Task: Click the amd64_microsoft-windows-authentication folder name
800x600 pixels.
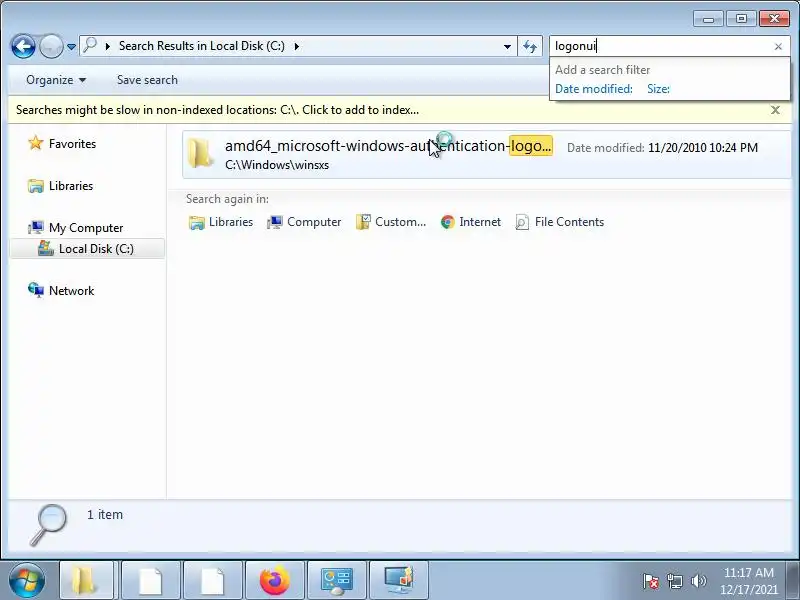Action: point(388,146)
